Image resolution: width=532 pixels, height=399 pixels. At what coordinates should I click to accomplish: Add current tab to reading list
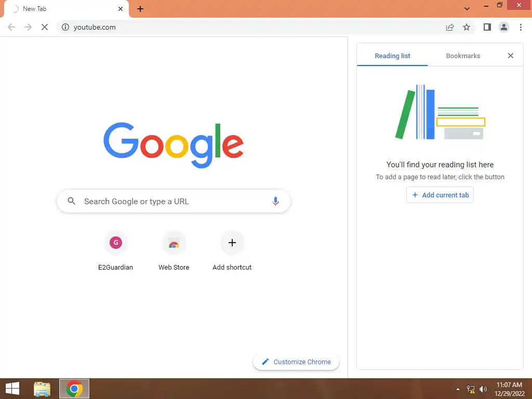440,195
